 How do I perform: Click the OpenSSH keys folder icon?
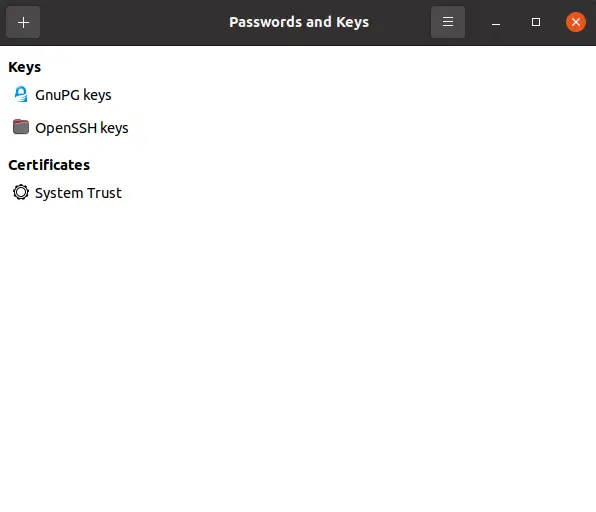21,127
